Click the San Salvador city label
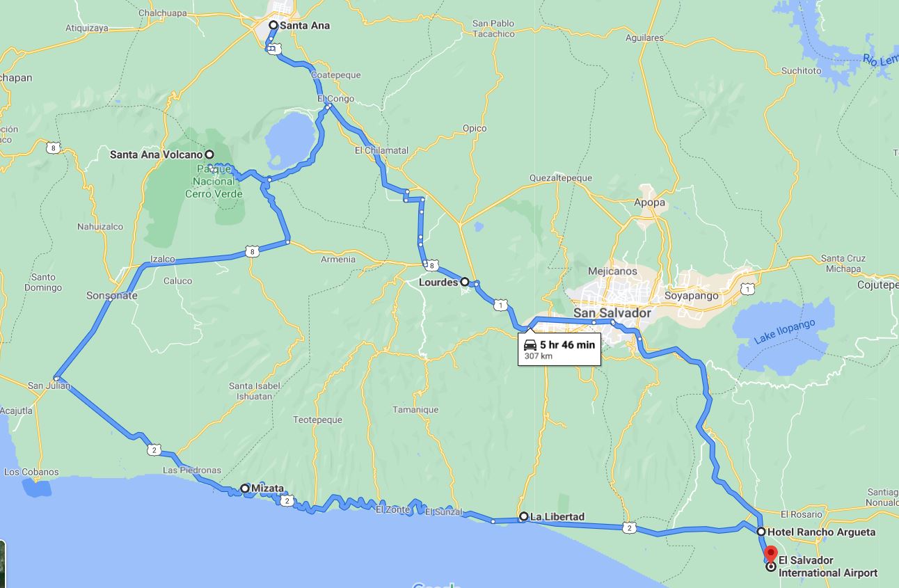This screenshot has height=588, width=899. coord(612,313)
